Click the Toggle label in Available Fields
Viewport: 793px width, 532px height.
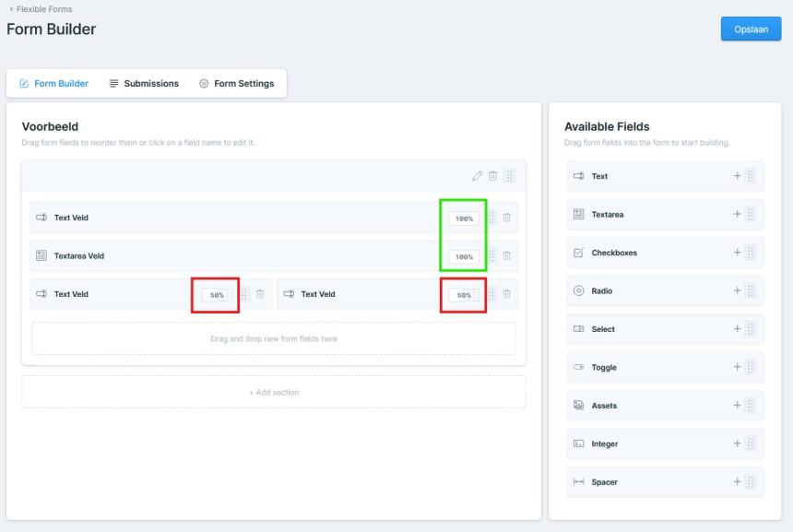604,368
